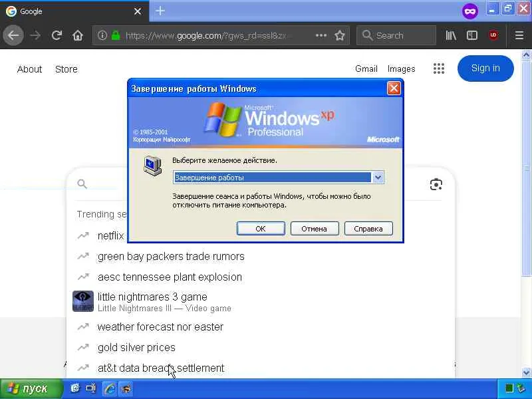Open the Internet Explorer taskbar icon
Screen dimensions: 532x399
pos(110,388)
